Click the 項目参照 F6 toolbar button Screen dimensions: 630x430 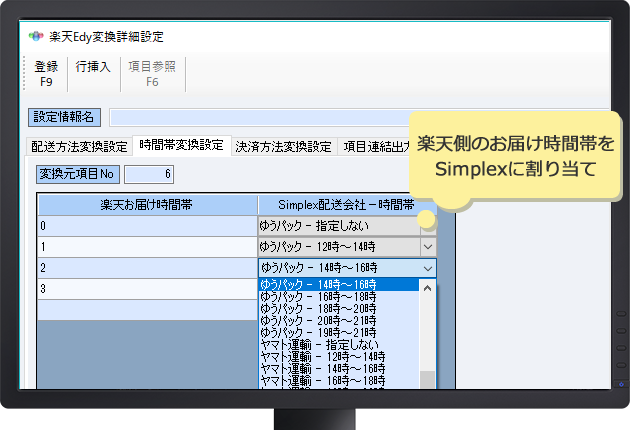click(x=152, y=74)
